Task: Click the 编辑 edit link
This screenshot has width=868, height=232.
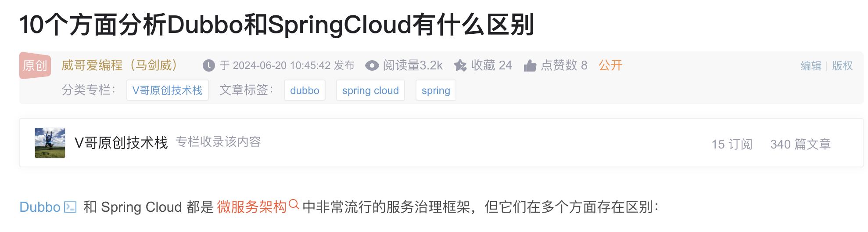Action: click(x=811, y=65)
